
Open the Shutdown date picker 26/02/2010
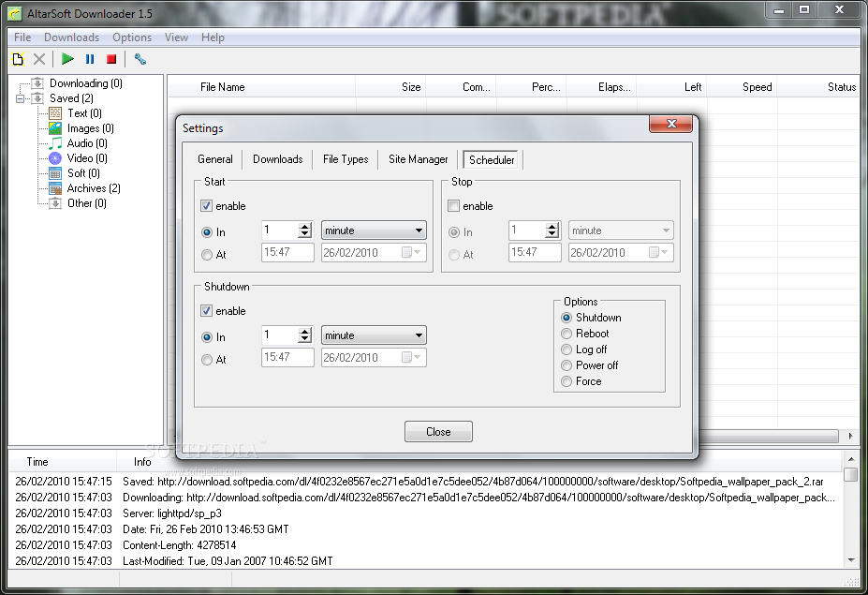point(374,357)
